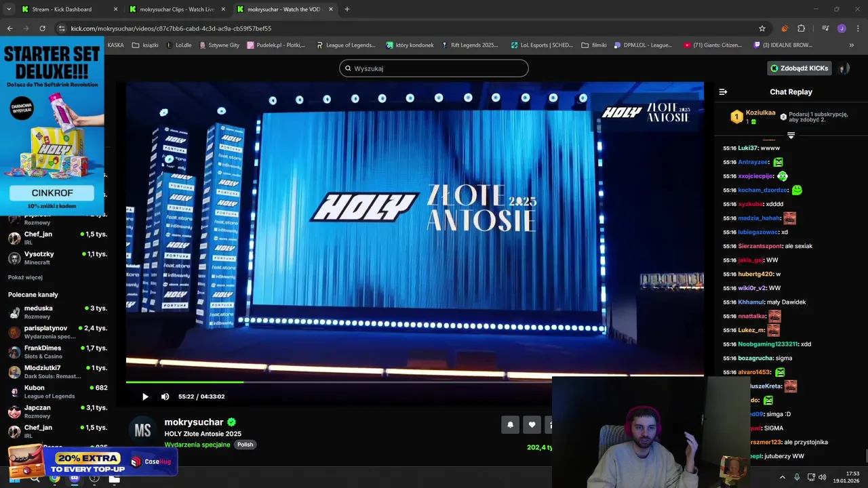Viewport: 868px width, 488px height.
Task: Open the Kubon League of Legends channel
Action: [58, 391]
